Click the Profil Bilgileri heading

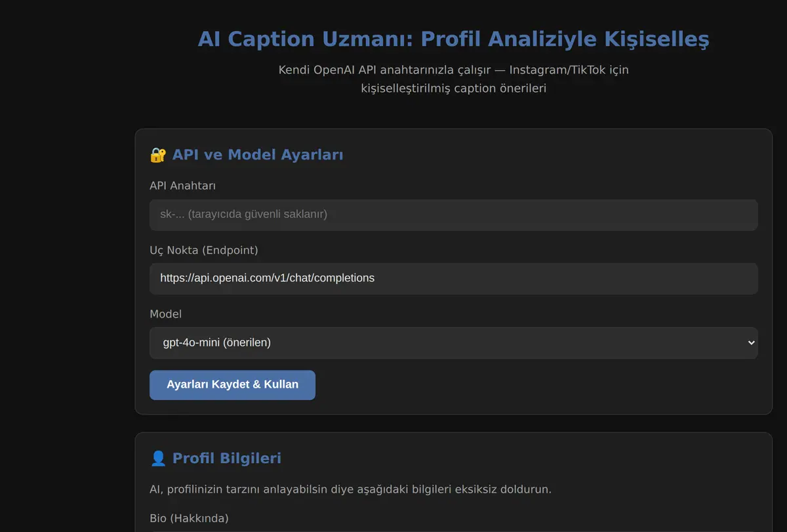click(227, 458)
